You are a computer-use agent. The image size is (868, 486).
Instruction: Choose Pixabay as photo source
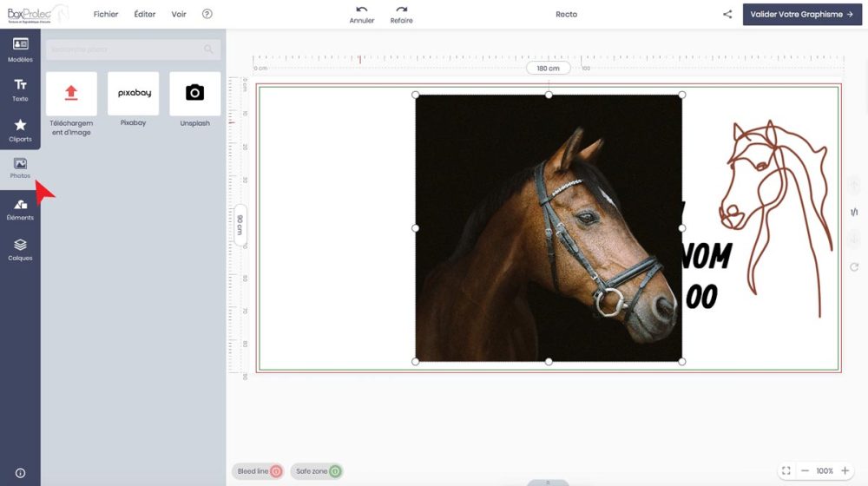pos(133,94)
